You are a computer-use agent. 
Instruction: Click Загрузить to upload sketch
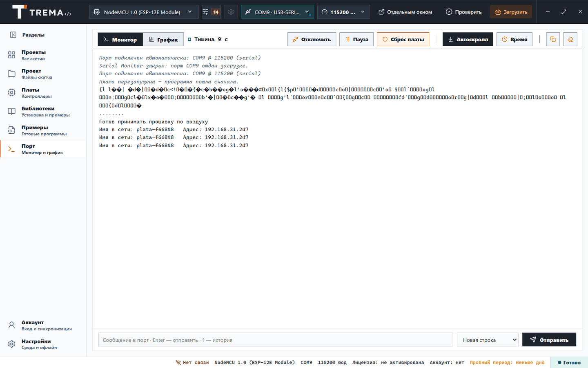[511, 12]
